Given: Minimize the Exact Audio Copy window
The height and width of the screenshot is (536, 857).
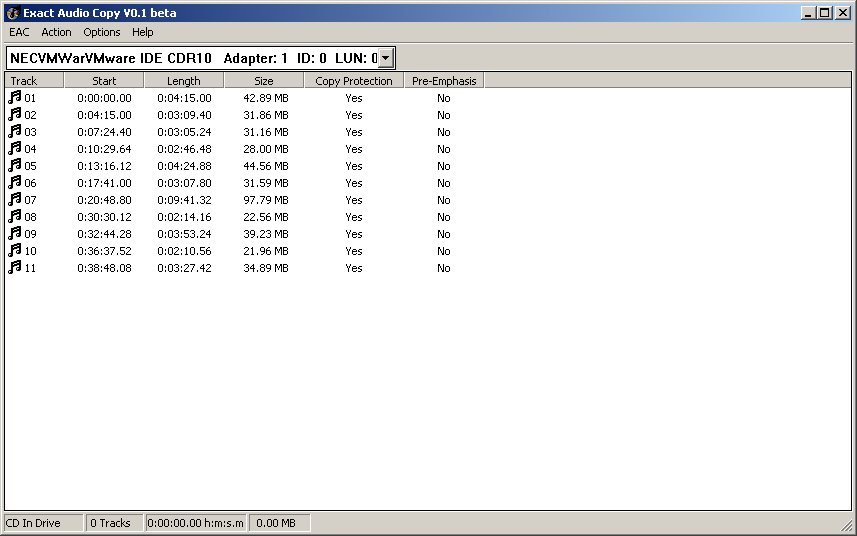Looking at the screenshot, I should [x=808, y=13].
